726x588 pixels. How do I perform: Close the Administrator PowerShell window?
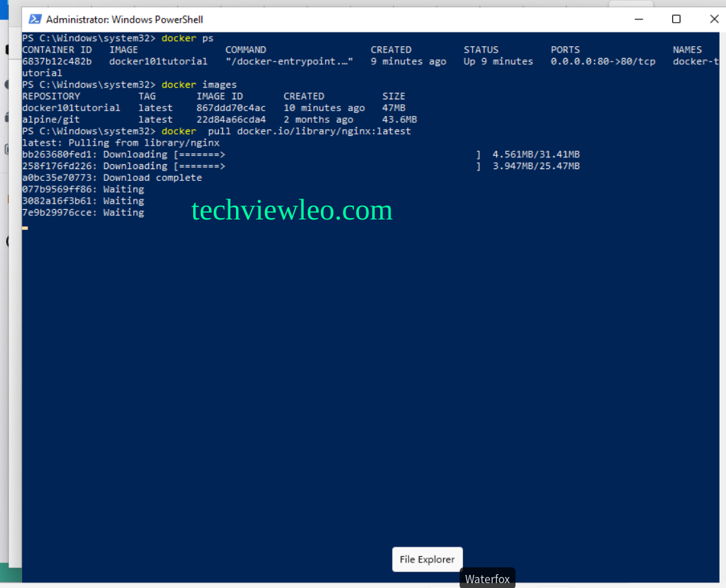click(714, 19)
